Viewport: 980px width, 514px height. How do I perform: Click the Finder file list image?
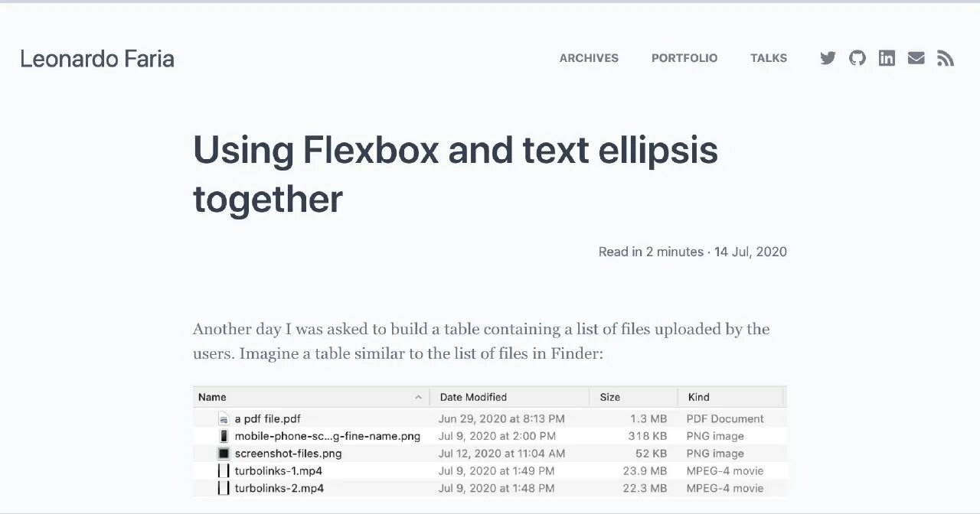tap(490, 441)
